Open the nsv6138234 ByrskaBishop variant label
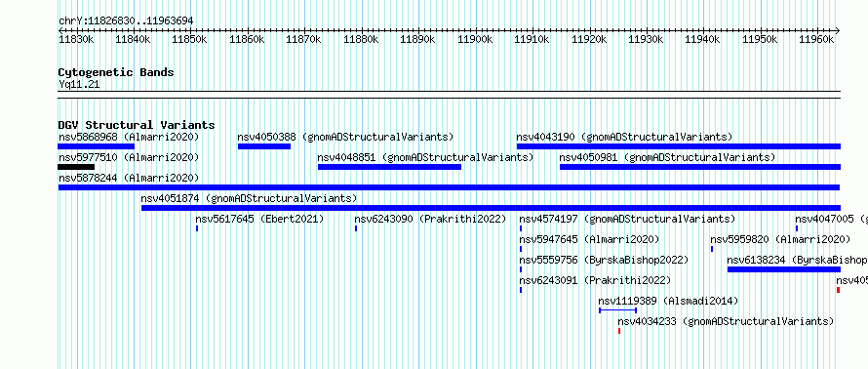Screen dimensions: 868x369 point(797,260)
